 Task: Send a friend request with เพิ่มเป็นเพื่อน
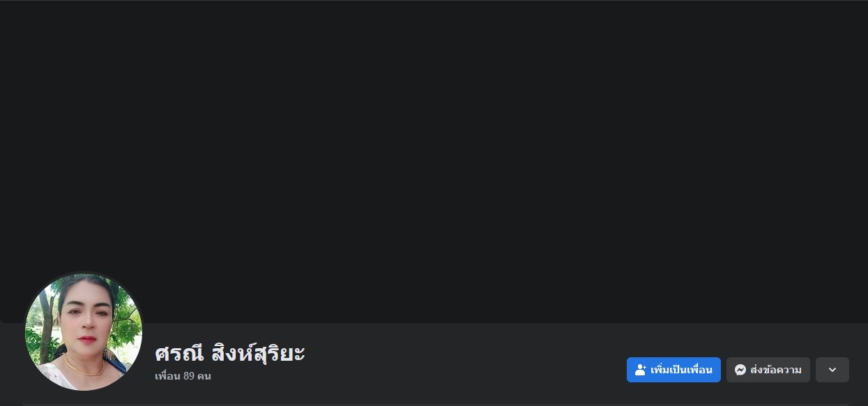click(x=673, y=370)
